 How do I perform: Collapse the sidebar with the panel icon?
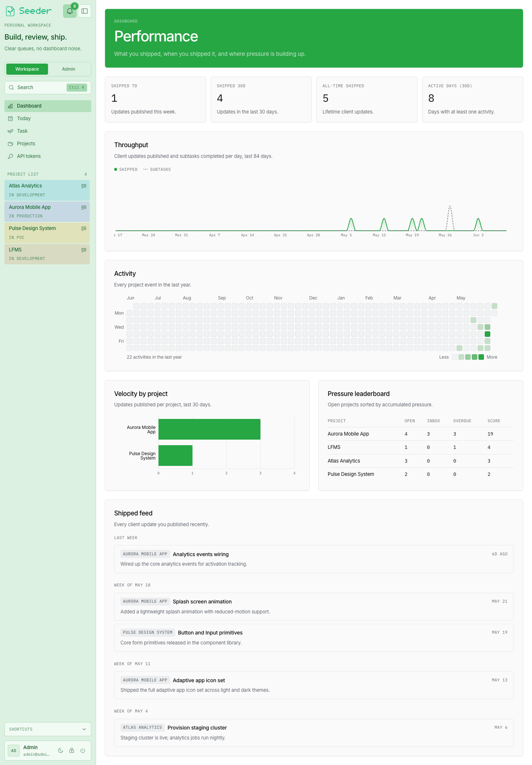(x=85, y=11)
